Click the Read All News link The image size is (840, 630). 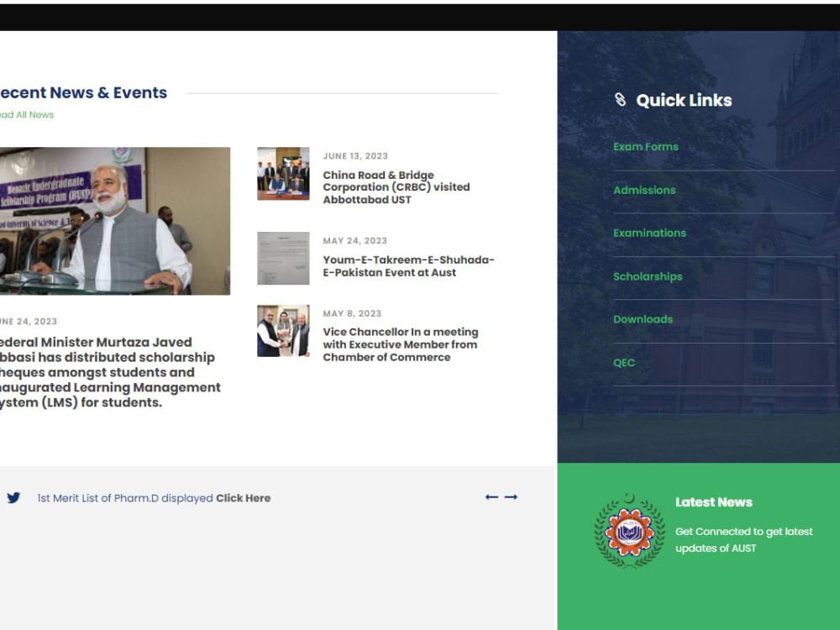tap(27, 114)
